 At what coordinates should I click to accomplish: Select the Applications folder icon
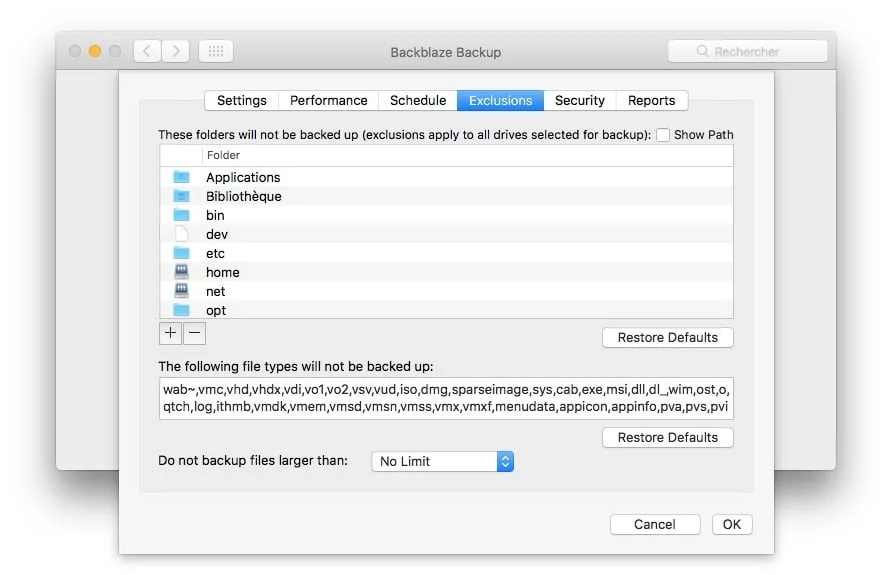click(181, 177)
